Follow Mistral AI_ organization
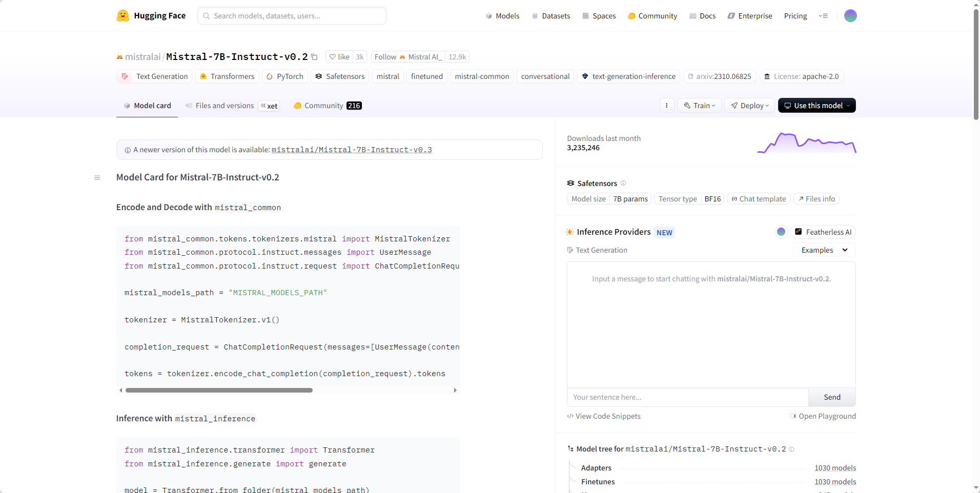This screenshot has width=980, height=493. 408,57
